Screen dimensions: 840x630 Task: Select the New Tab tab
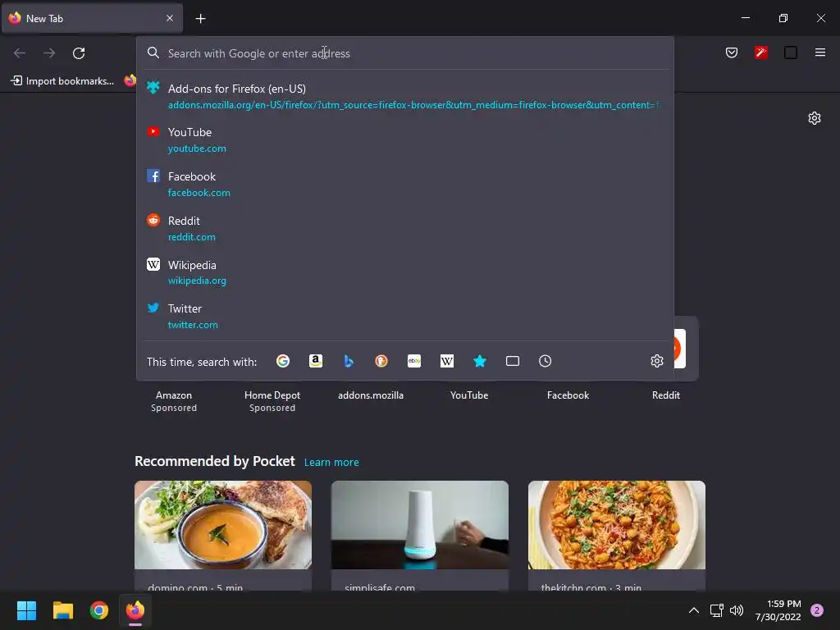[x=92, y=19]
